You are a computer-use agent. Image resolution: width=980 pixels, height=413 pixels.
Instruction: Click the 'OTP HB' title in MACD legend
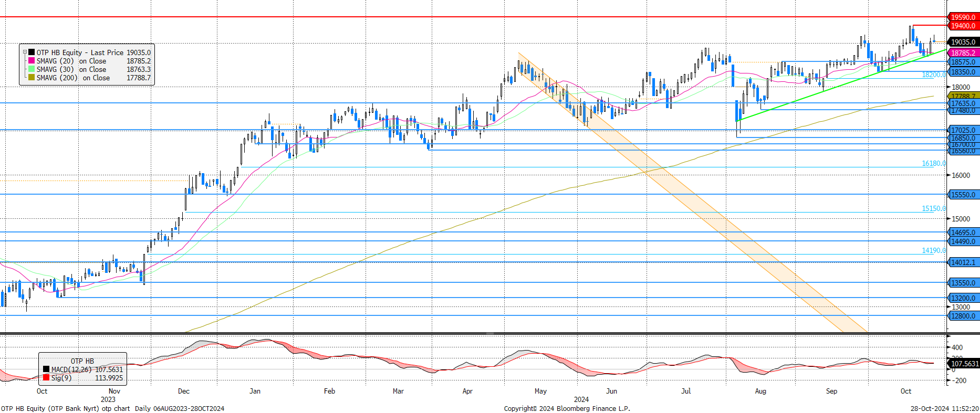[82, 361]
